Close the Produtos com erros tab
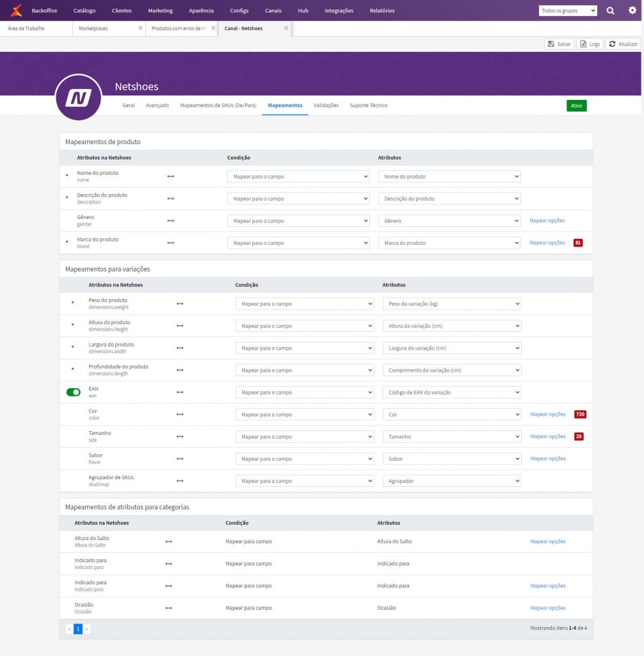This screenshot has width=644, height=656. [213, 28]
